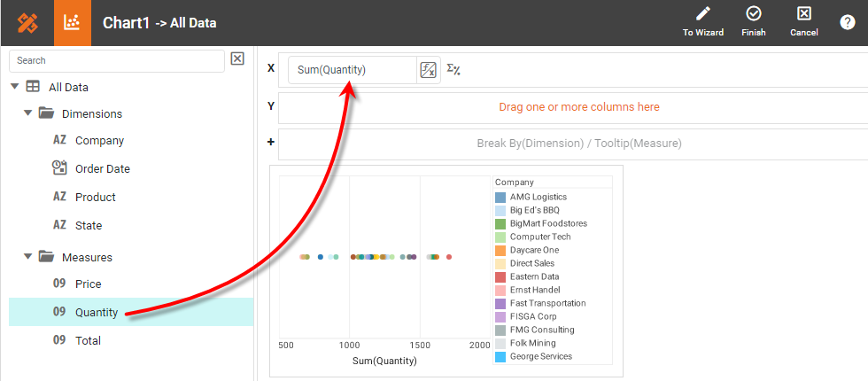Select the Total measure
Viewport: 868px width, 381px height.
pos(88,340)
